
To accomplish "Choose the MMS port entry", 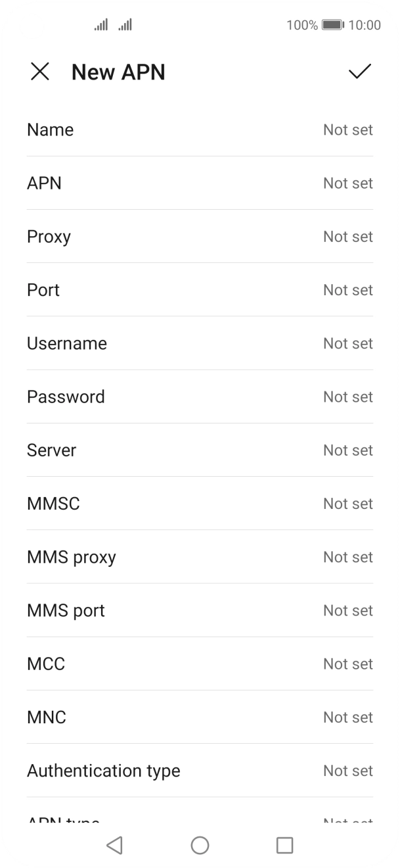I will [200, 610].
